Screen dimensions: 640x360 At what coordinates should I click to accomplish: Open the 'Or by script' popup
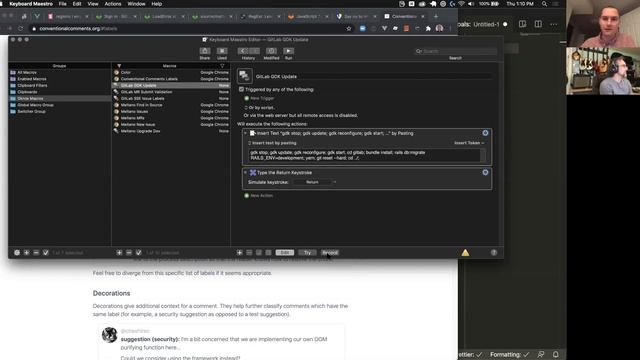260,107
